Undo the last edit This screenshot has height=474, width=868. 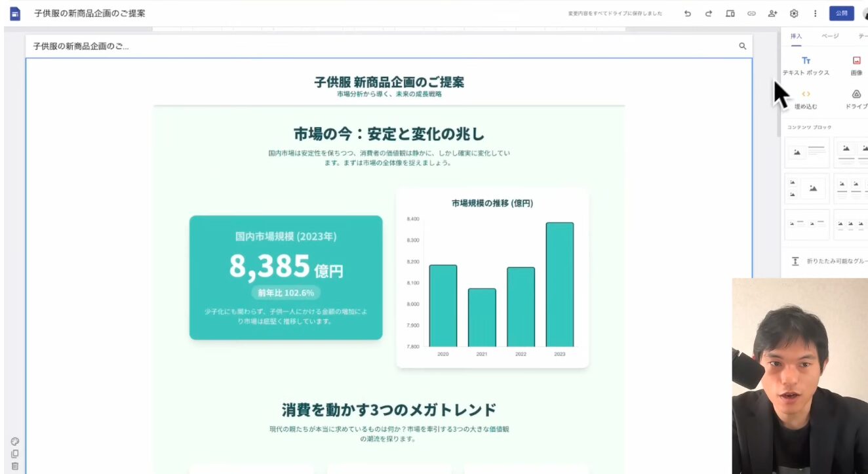coord(687,13)
